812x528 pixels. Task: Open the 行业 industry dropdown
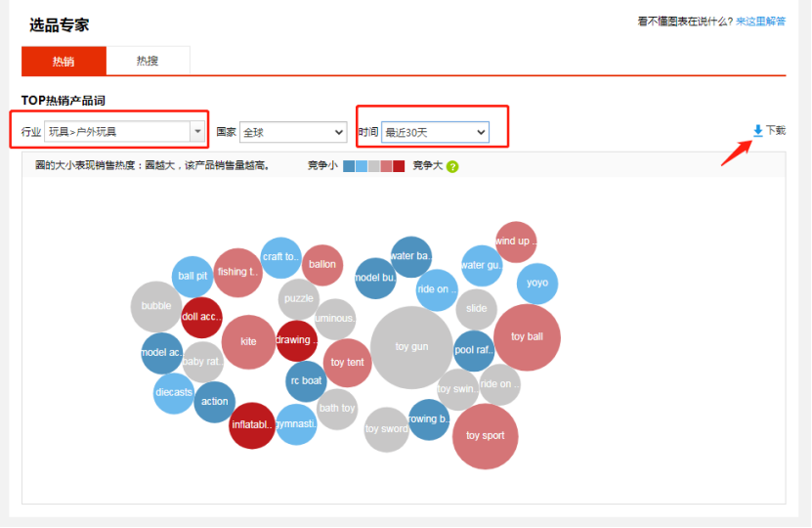pyautogui.click(x=126, y=131)
